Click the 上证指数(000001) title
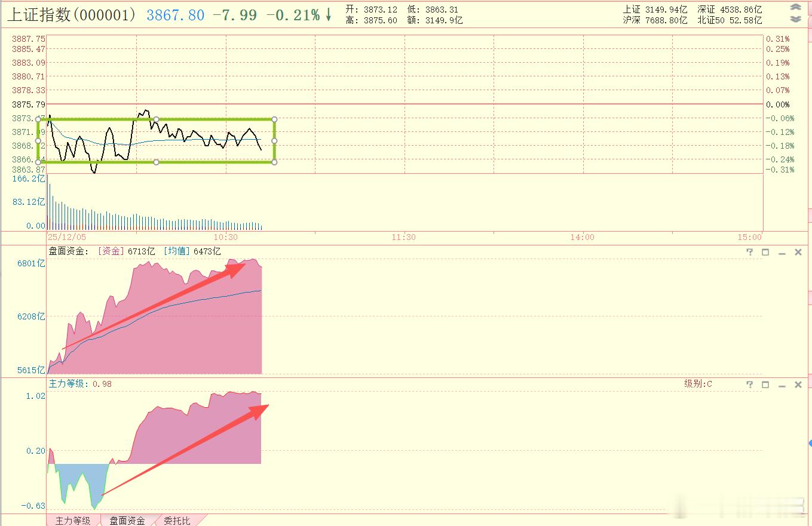812x526 pixels. tap(72, 15)
